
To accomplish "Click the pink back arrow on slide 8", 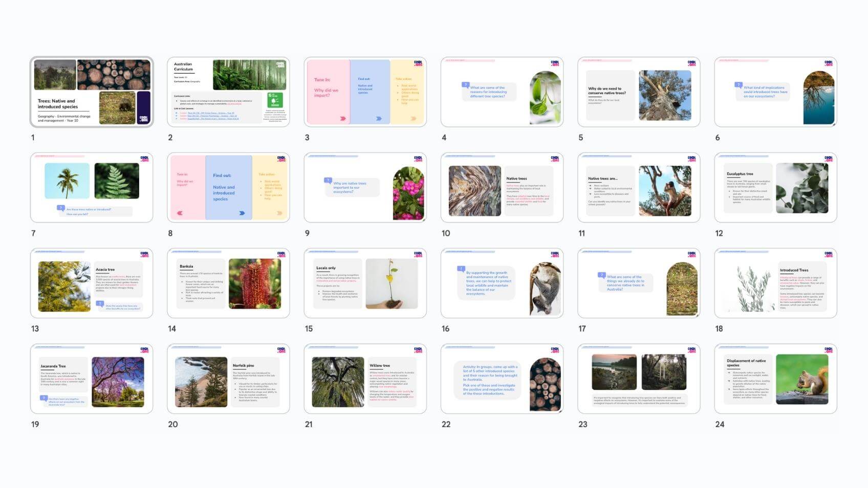I will coord(180,213).
